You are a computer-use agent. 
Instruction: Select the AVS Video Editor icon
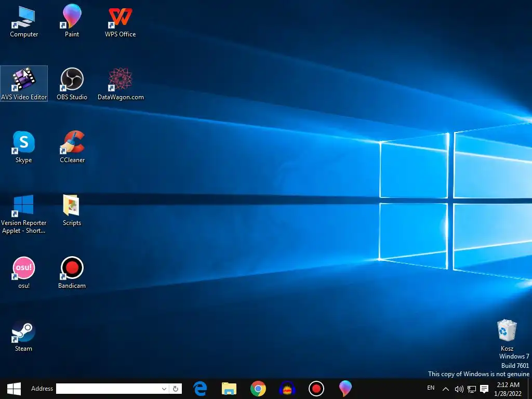24,84
